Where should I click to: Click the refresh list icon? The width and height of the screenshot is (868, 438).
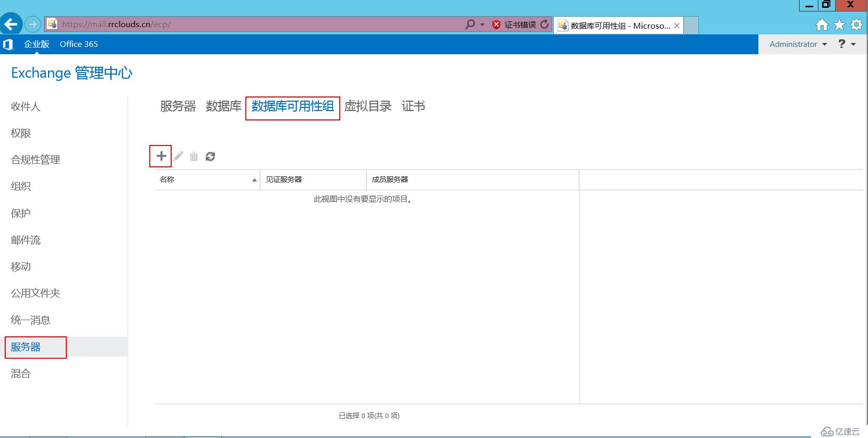tap(210, 156)
